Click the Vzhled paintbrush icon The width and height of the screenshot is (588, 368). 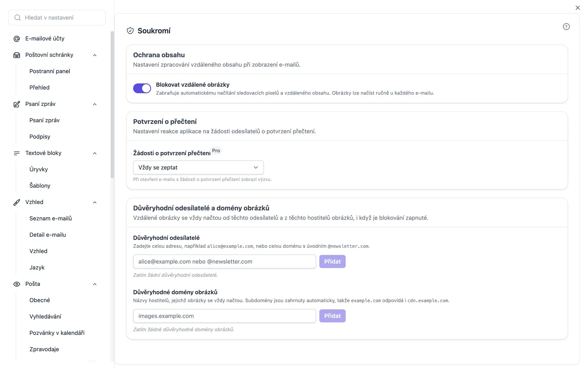(x=17, y=202)
